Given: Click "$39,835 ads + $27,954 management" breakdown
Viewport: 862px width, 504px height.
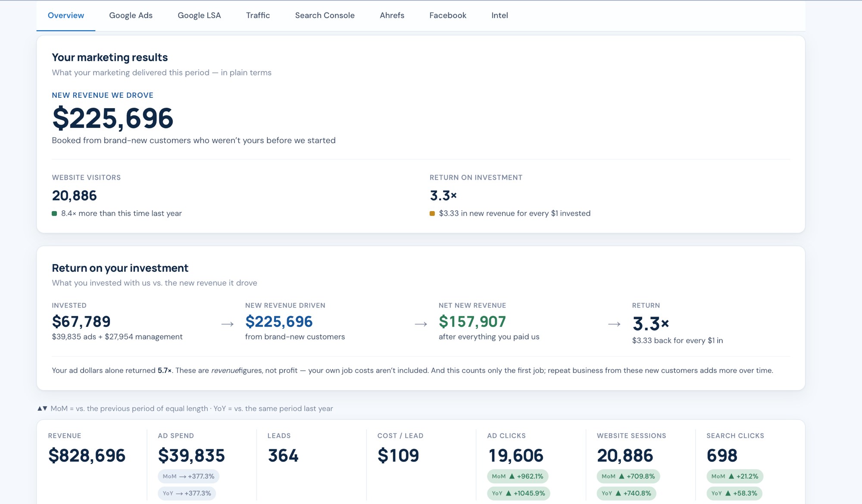Looking at the screenshot, I should pyautogui.click(x=117, y=336).
